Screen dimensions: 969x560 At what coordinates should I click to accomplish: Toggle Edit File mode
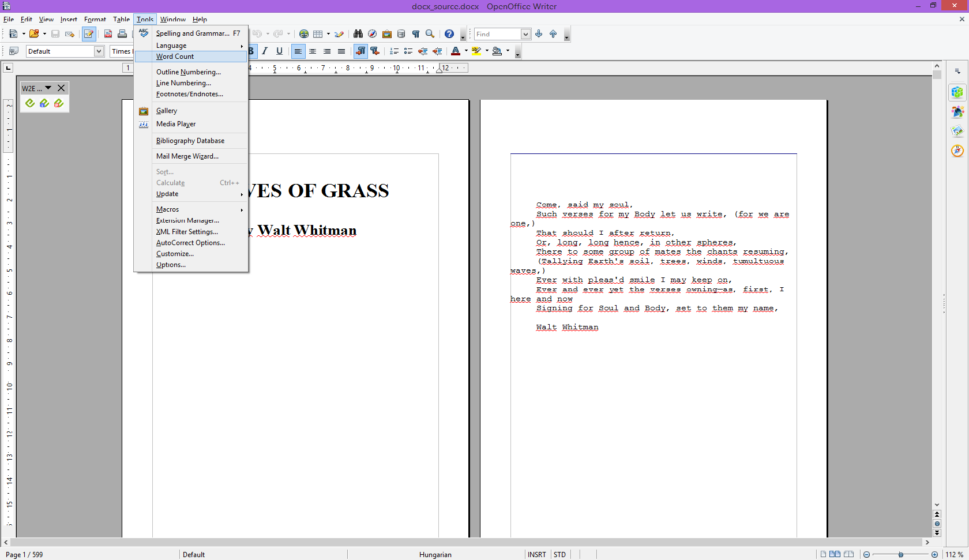89,34
